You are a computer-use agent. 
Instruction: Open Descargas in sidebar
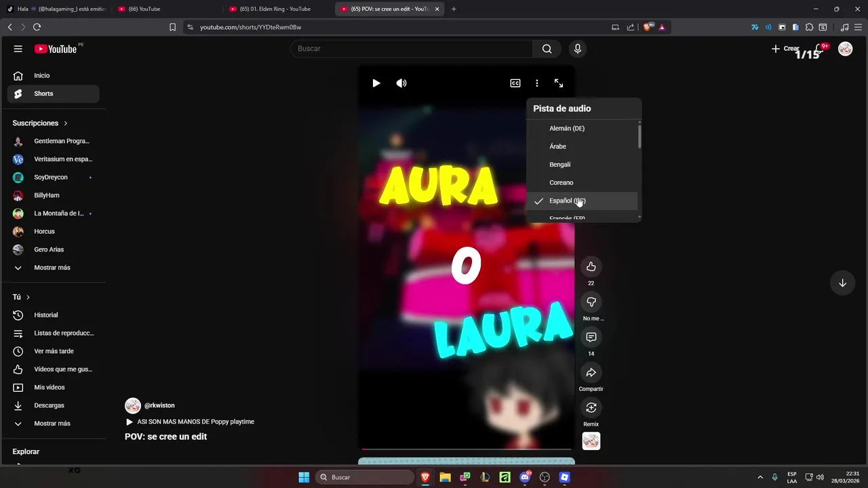[x=54, y=405]
